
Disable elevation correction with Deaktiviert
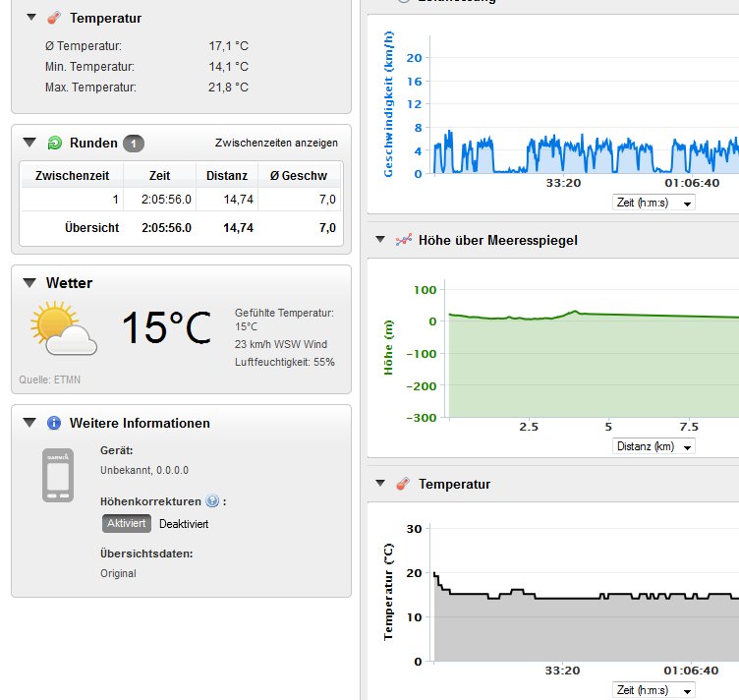(x=184, y=523)
